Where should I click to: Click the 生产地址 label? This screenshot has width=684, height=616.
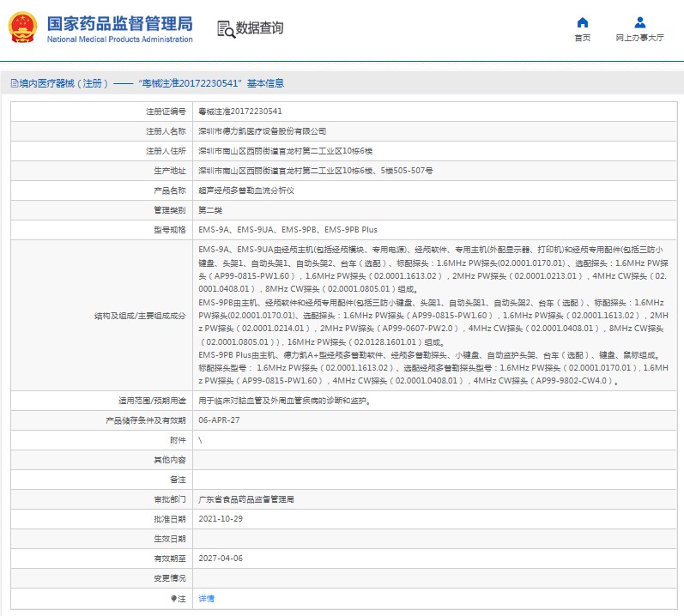pos(170,171)
